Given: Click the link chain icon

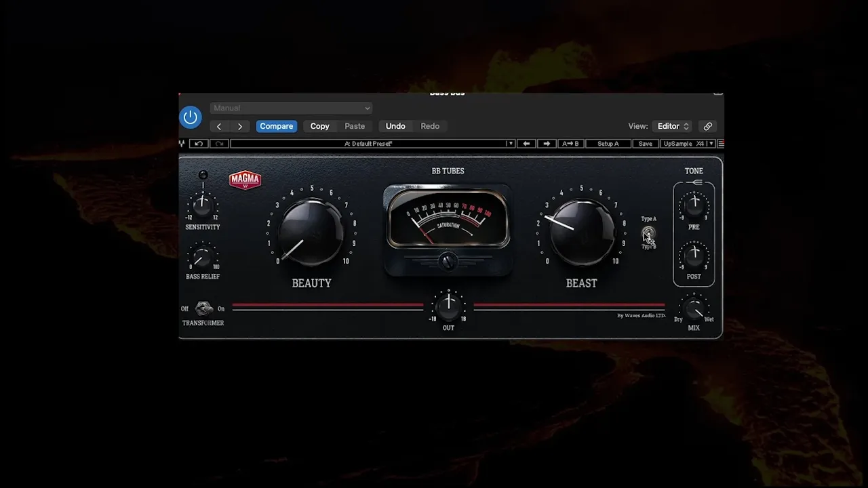Looking at the screenshot, I should [x=708, y=126].
